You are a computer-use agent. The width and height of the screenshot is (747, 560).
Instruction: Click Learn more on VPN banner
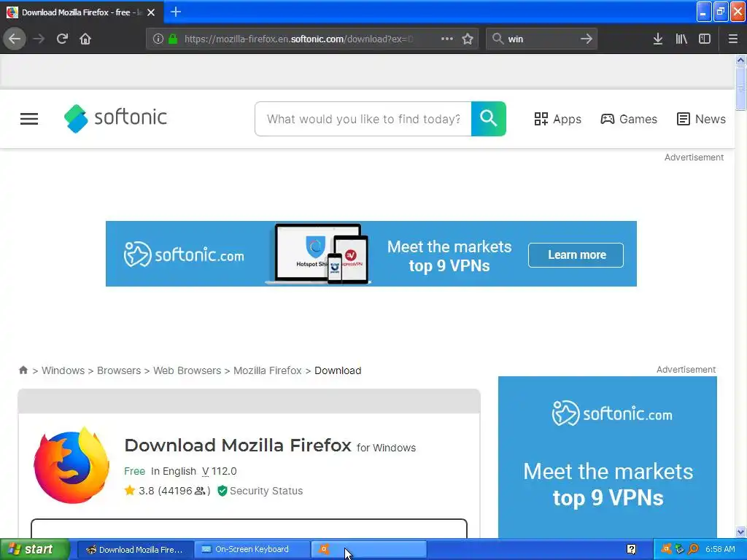pyautogui.click(x=576, y=254)
